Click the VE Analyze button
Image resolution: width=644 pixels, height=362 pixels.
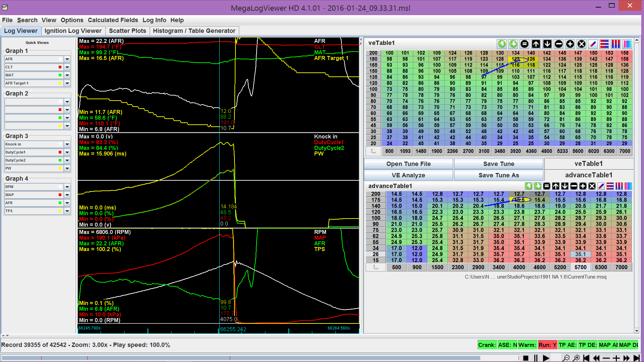coord(408,175)
